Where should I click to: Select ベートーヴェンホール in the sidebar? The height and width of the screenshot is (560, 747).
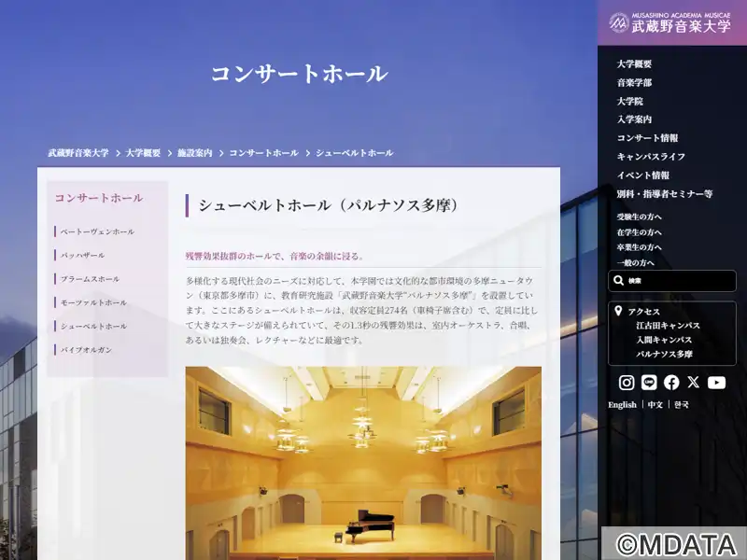tap(97, 231)
